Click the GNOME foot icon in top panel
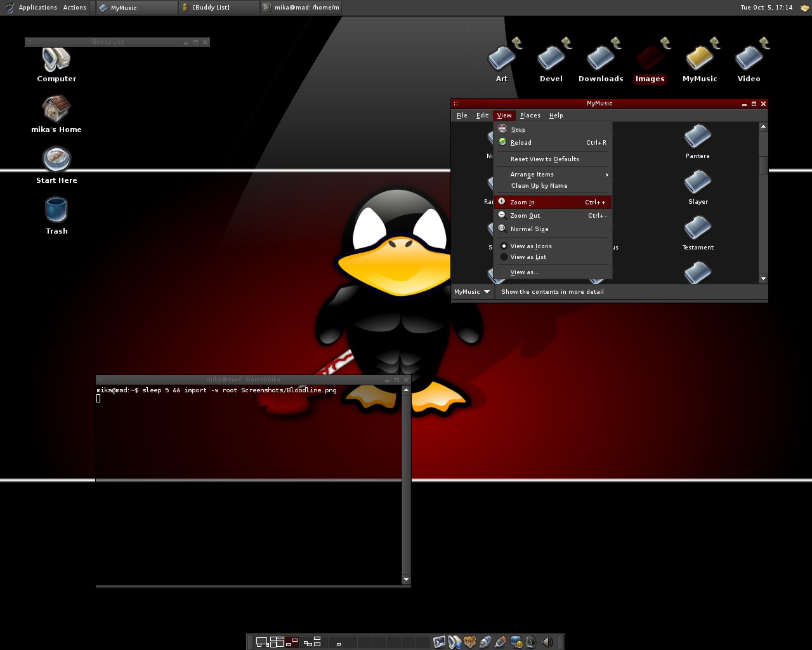The width and height of the screenshot is (812, 650). (x=9, y=8)
